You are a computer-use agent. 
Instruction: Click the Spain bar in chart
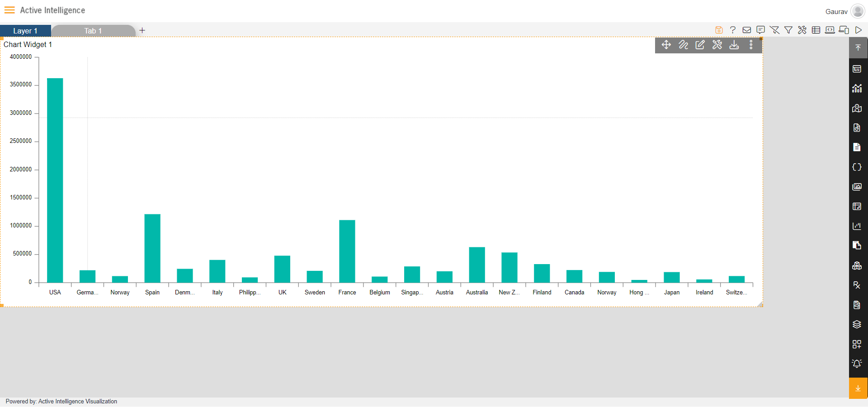[152, 248]
